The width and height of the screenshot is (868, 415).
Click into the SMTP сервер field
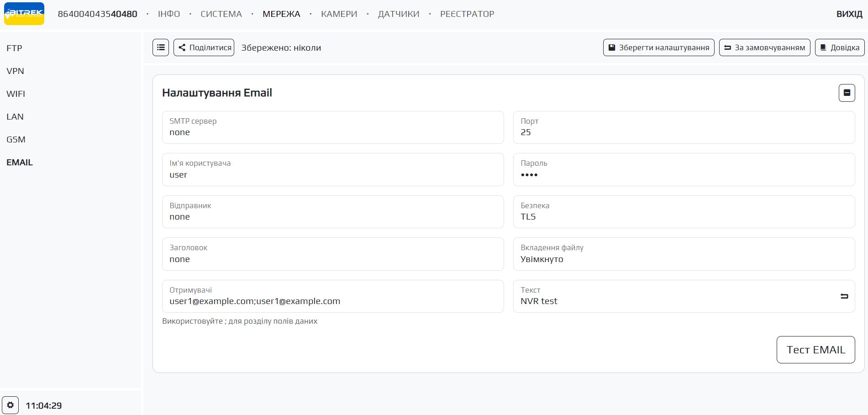tap(332, 132)
